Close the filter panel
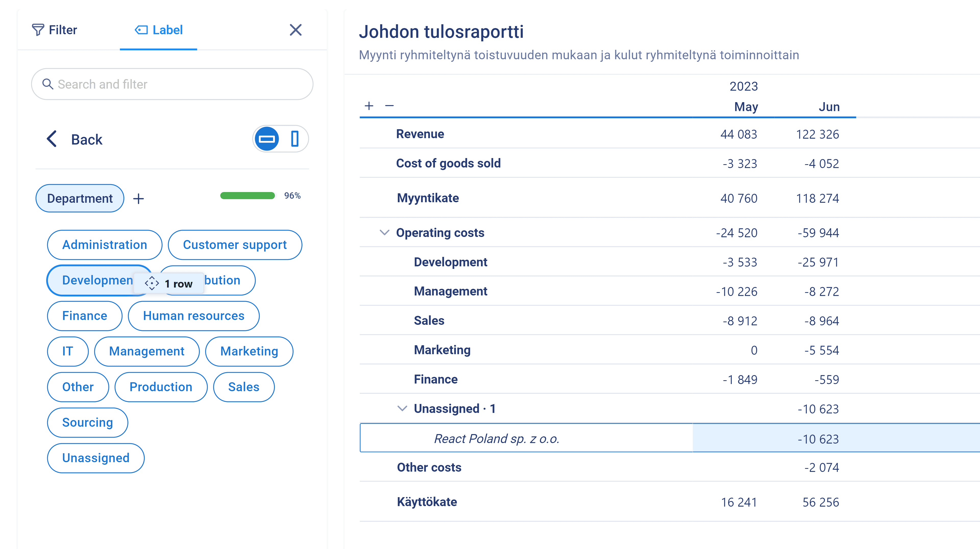Image resolution: width=980 pixels, height=549 pixels. coord(296,30)
